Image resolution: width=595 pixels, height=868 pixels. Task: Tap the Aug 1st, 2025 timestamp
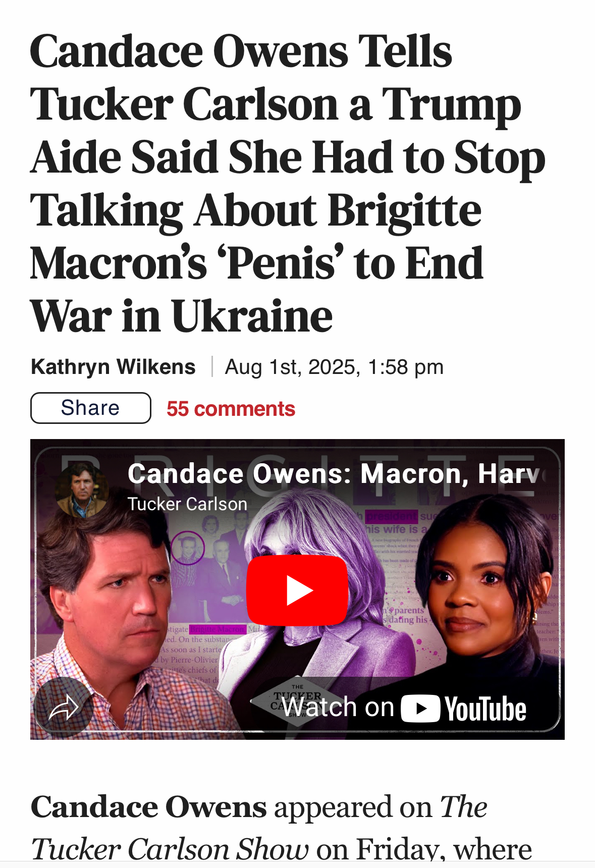point(334,367)
